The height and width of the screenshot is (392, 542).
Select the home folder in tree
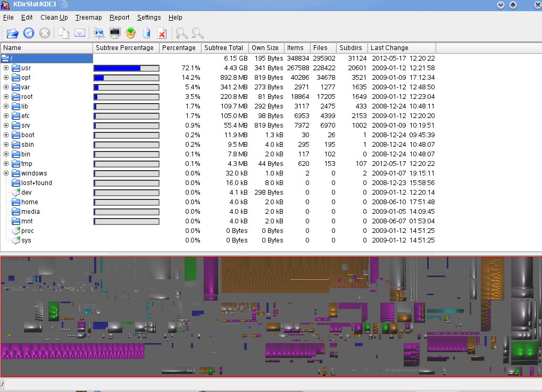pos(29,202)
